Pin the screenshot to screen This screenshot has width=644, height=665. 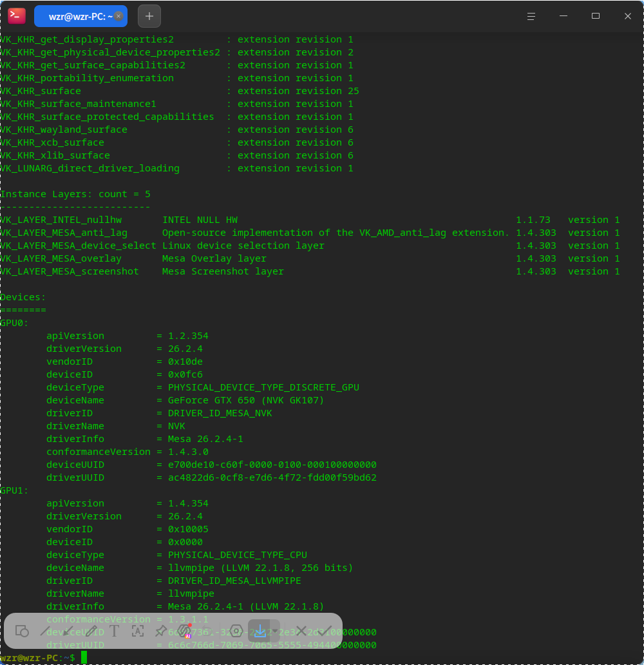(x=160, y=631)
